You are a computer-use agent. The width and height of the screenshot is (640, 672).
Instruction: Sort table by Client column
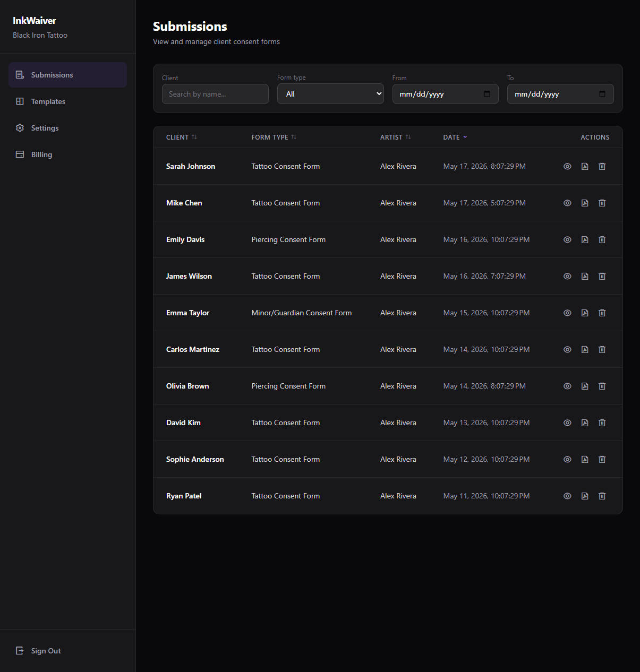coord(182,137)
